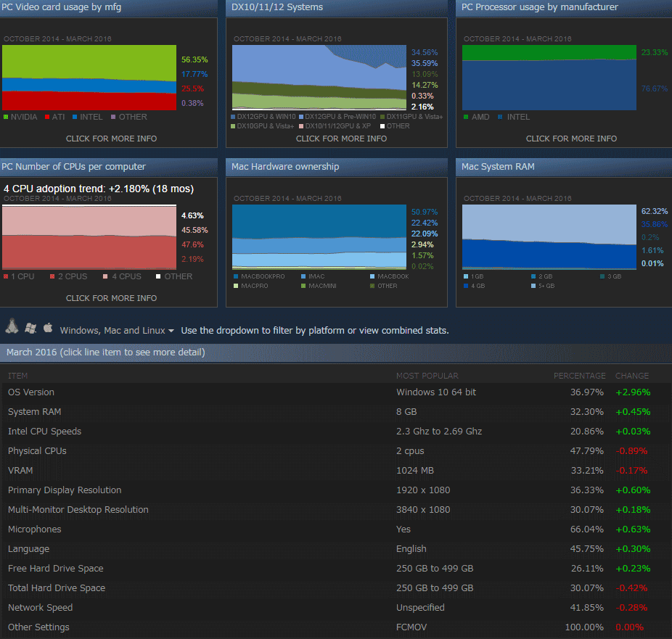Image resolution: width=672 pixels, height=639 pixels.
Task: Click 'Click for more info' under PC Processor usage
Action: pyautogui.click(x=572, y=139)
